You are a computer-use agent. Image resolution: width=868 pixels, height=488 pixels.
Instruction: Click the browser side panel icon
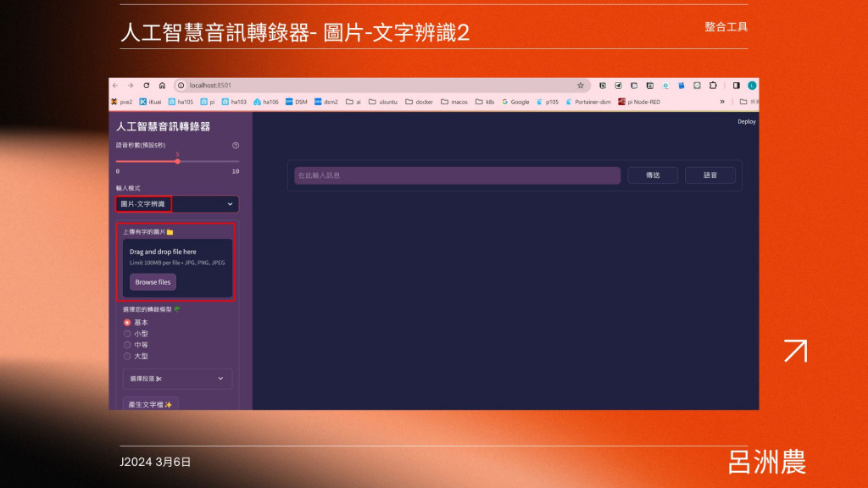pyautogui.click(x=737, y=86)
